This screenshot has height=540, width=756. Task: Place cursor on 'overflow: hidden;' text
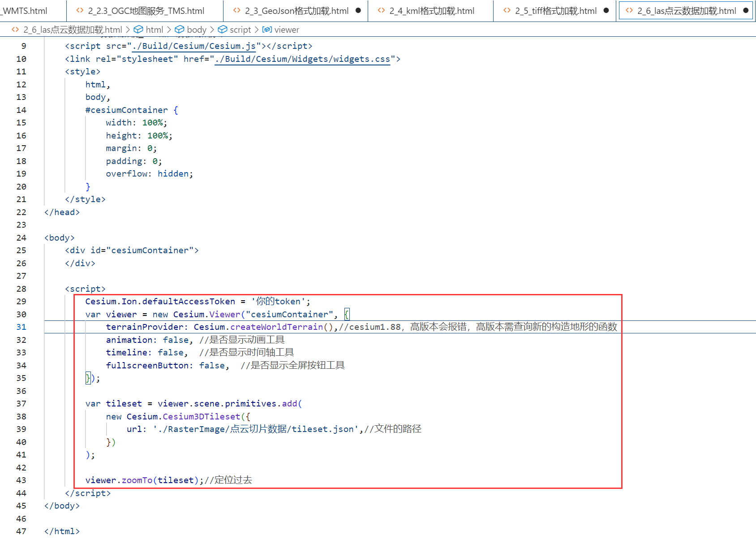[150, 174]
